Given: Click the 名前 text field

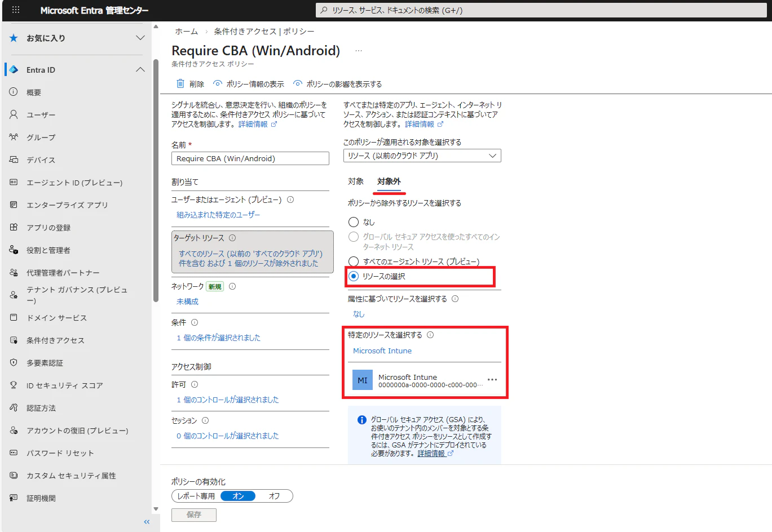Looking at the screenshot, I should 250,158.
